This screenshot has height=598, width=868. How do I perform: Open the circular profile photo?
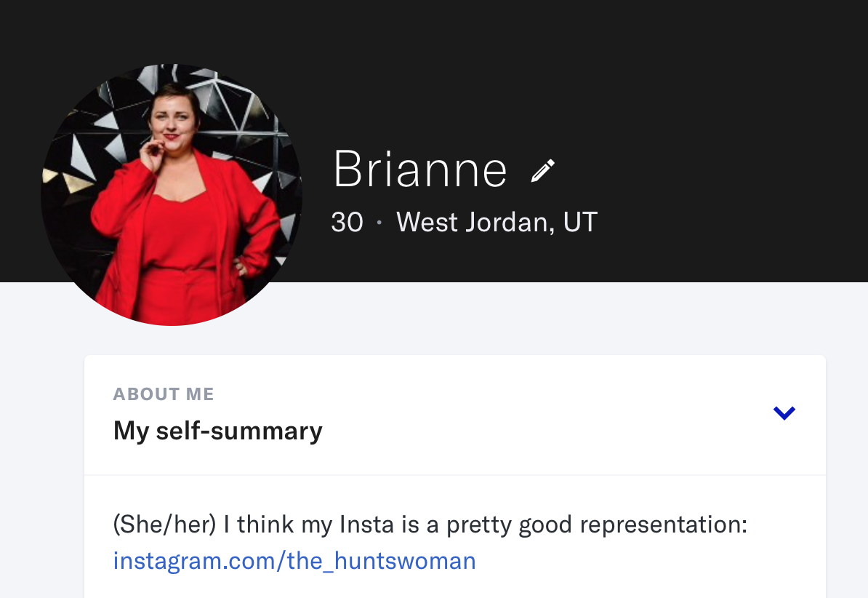coord(172,195)
